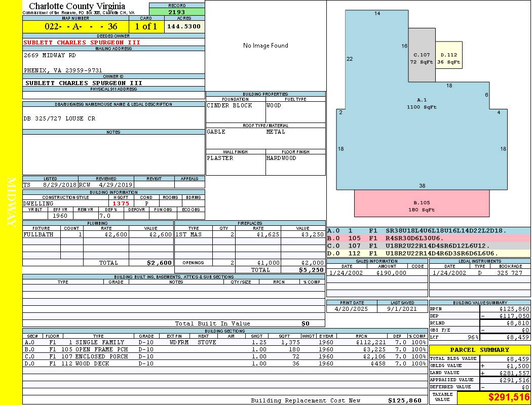Click the yellow D.112 36 SqFt deck section
Viewport: 532px width, 405px height.
click(x=448, y=58)
